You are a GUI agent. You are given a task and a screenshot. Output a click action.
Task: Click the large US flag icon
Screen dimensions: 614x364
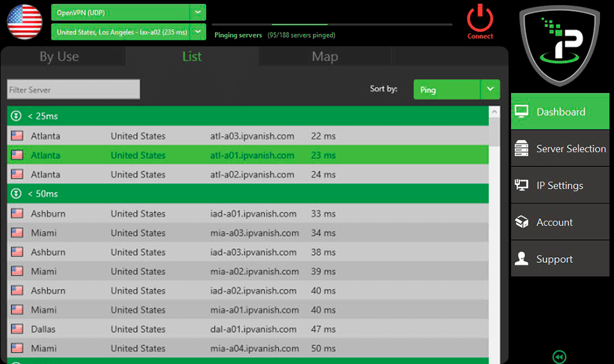tap(24, 22)
